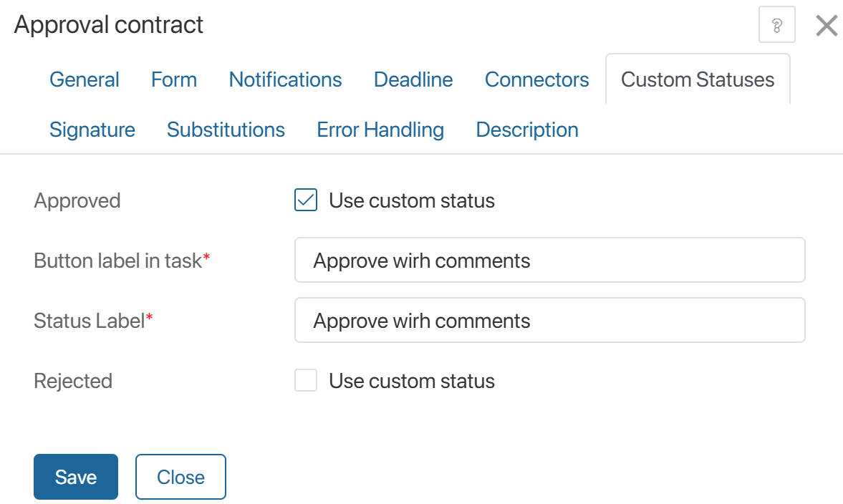The height and width of the screenshot is (504, 843).
Task: Click the Custom Statuses tab
Action: pos(697,79)
